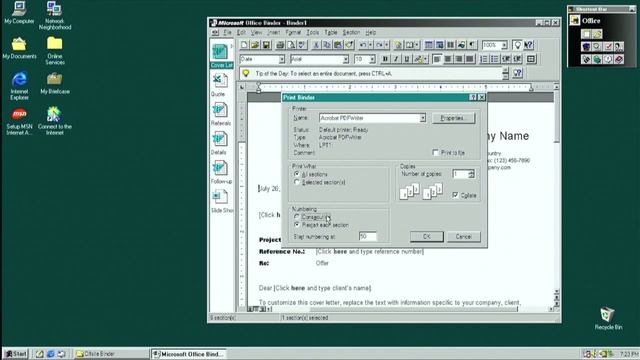Click the Paste clipboard icon

[x=338, y=45]
